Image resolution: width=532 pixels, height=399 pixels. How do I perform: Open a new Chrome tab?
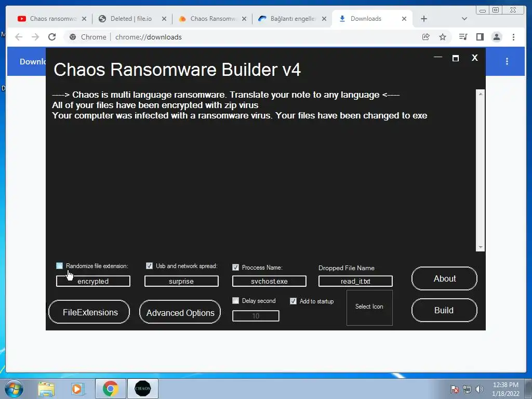[424, 19]
